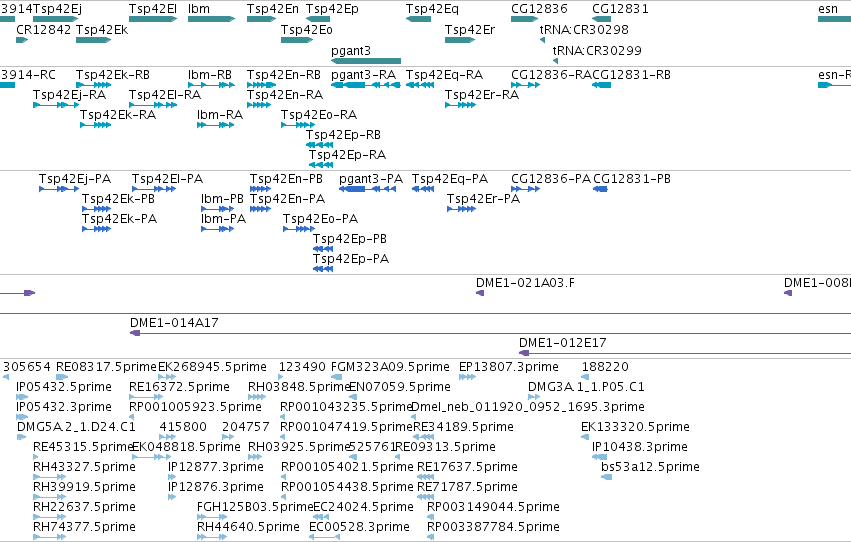
Task: Click the pgant3-PA protein
Action: point(367,189)
